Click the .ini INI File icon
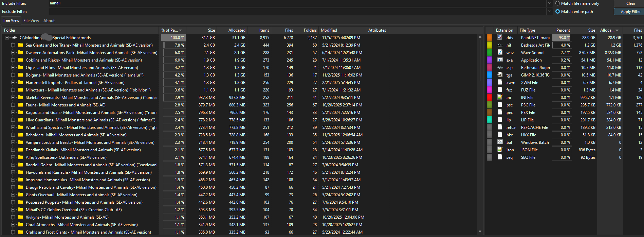This screenshot has width=644, height=237. (500, 97)
